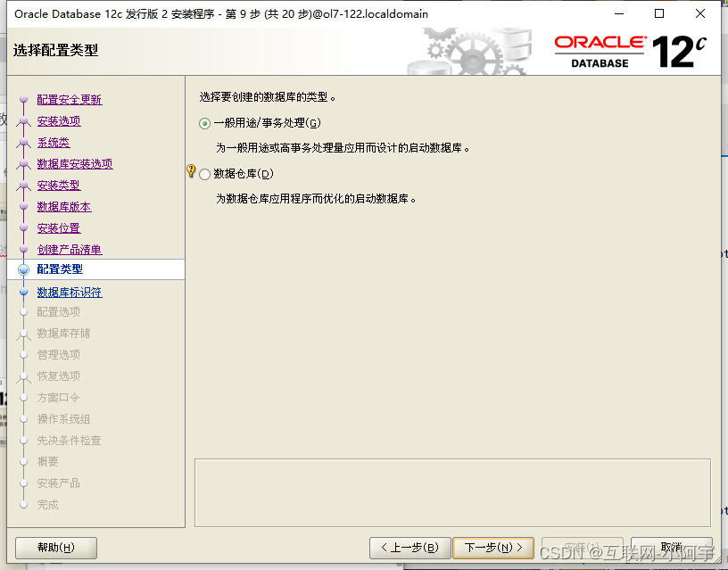The height and width of the screenshot is (570, 728).
Task: Click the 选择配置类型 heading text
Action: [55, 50]
